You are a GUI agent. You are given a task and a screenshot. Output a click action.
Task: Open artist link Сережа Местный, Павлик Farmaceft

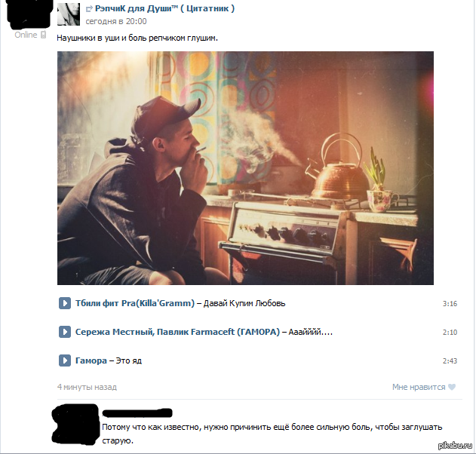click(x=177, y=332)
